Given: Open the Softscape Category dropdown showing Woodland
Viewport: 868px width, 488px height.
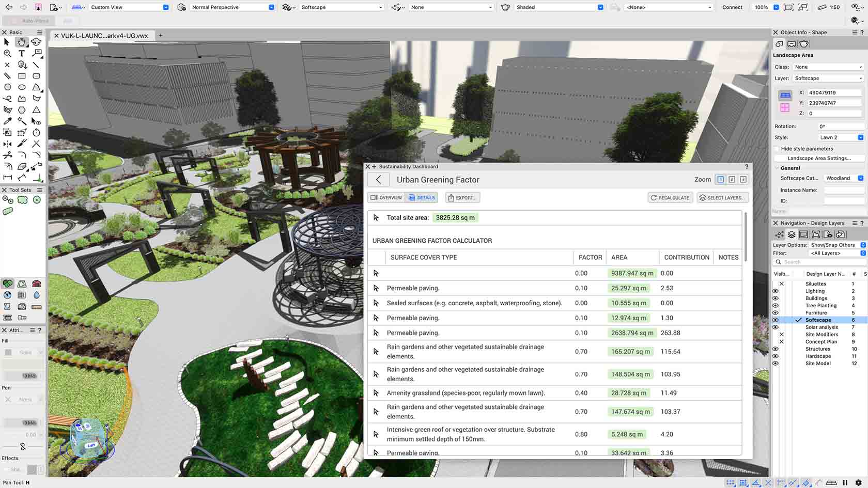Looking at the screenshot, I should (843, 178).
